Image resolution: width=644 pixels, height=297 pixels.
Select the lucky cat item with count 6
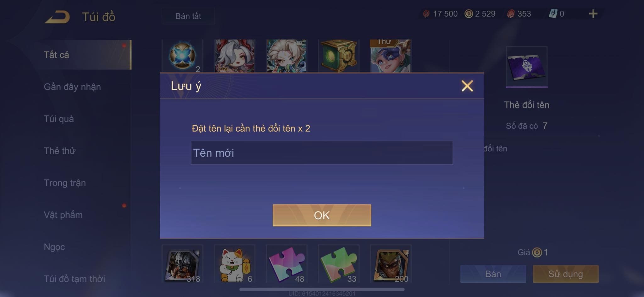pyautogui.click(x=235, y=264)
